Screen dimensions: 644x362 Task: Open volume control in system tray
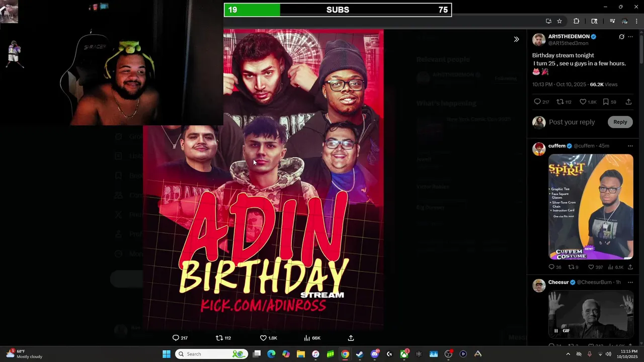pyautogui.click(x=609, y=354)
